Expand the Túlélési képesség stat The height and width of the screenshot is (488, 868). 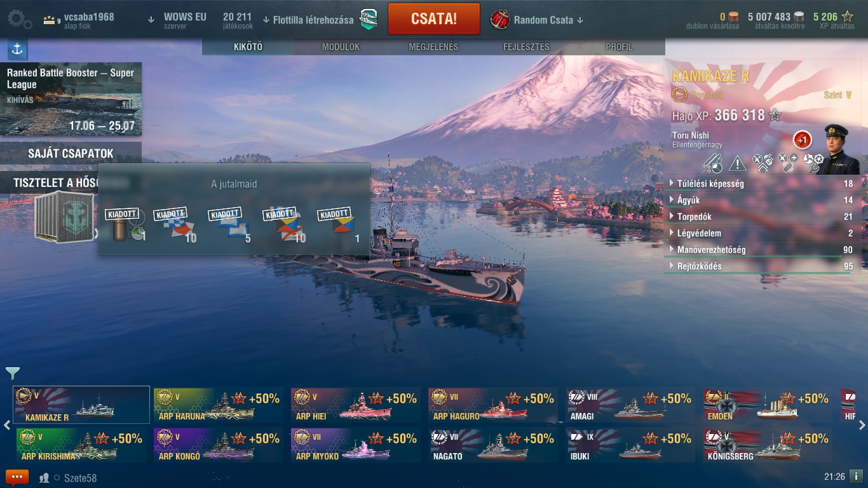pyautogui.click(x=763, y=184)
